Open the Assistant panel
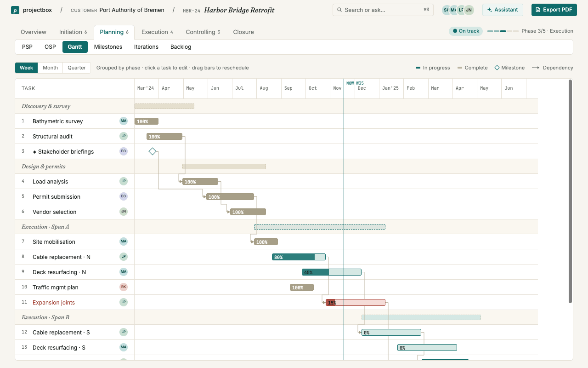588x368 pixels. 503,10
